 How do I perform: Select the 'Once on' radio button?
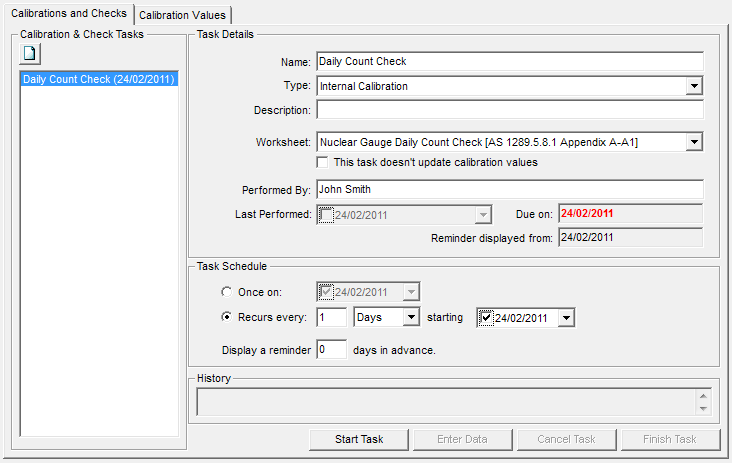(227, 292)
